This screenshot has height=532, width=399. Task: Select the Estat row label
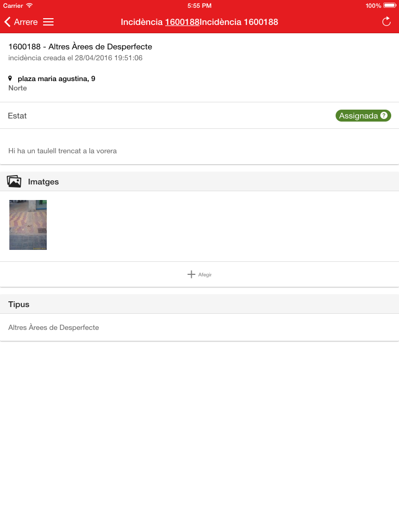coord(17,116)
